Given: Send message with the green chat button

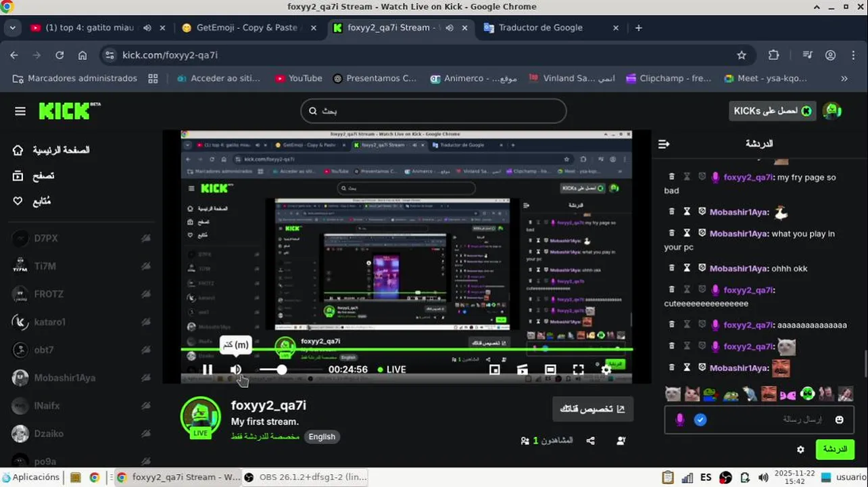Looking at the screenshot, I should coord(835,449).
